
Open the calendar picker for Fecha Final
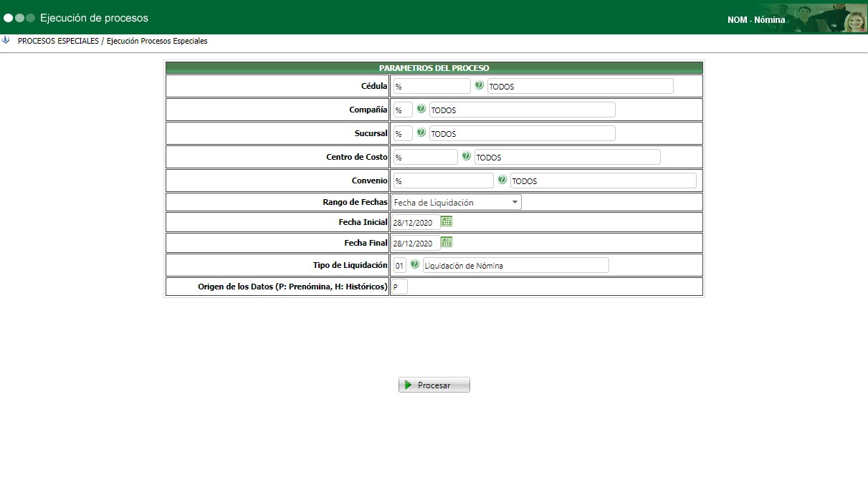[447, 242]
